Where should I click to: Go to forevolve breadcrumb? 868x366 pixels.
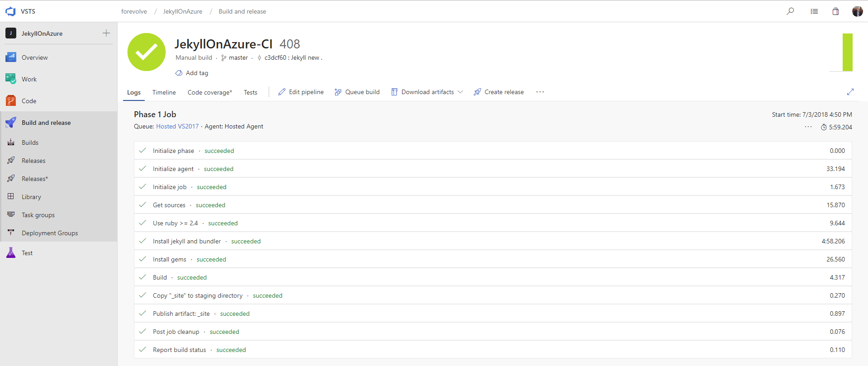(134, 11)
